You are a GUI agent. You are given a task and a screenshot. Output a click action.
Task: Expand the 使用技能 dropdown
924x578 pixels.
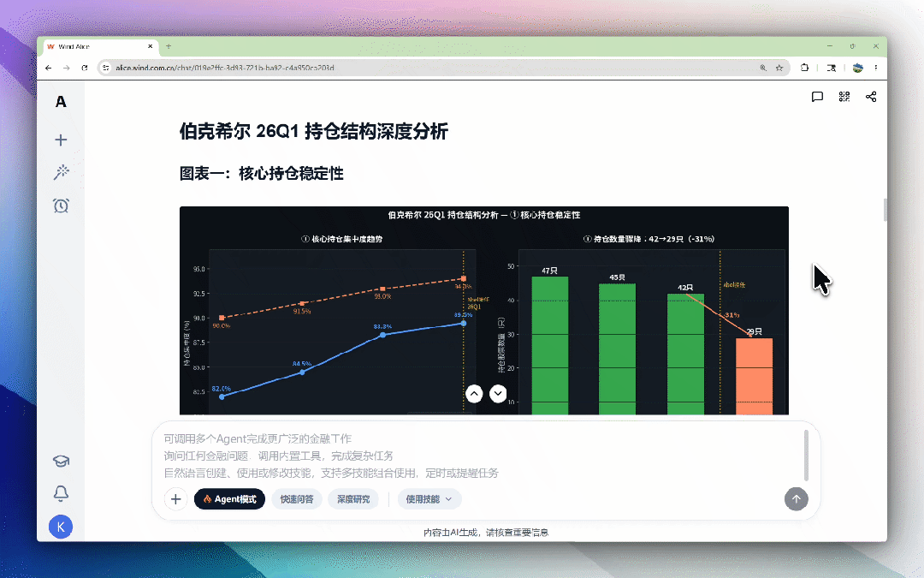(429, 499)
